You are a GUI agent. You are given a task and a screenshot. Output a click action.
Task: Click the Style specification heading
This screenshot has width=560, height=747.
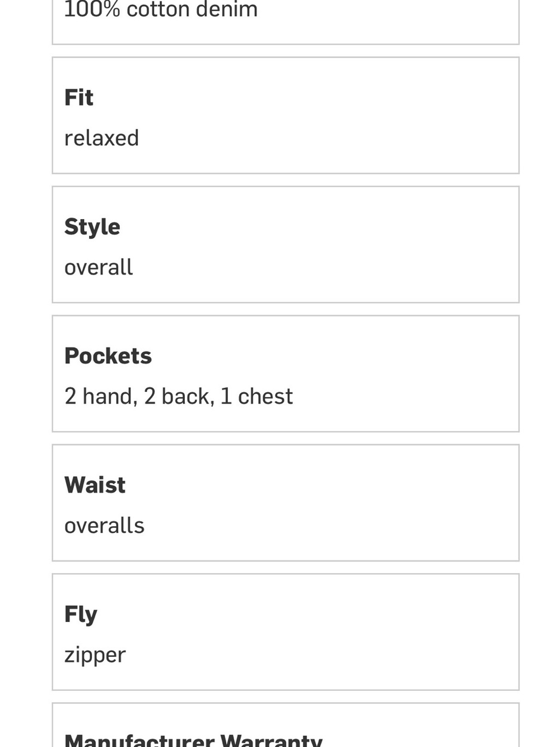click(x=92, y=227)
